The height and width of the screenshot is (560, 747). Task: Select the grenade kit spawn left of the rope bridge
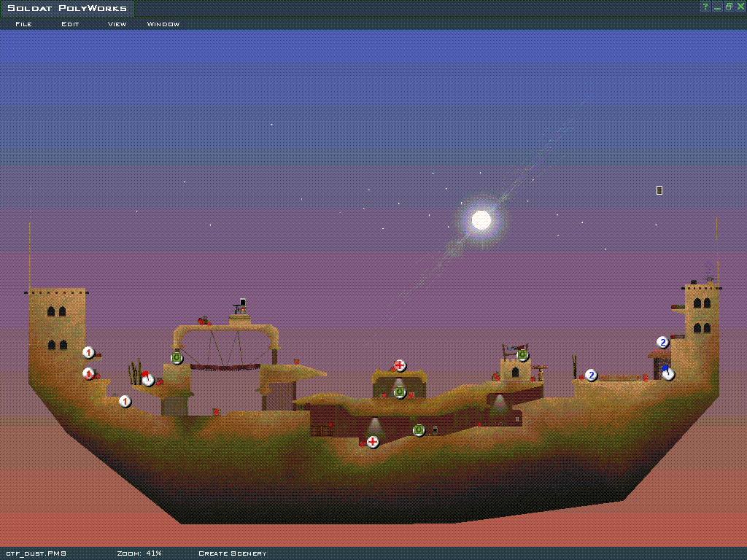pyautogui.click(x=177, y=357)
